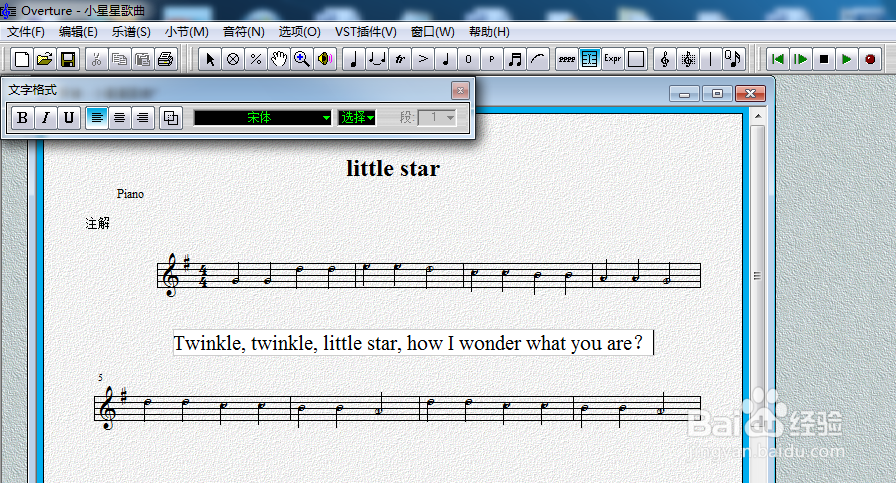Screen dimensions: 896x483
Task: Set right text alignment
Action: 143,118
